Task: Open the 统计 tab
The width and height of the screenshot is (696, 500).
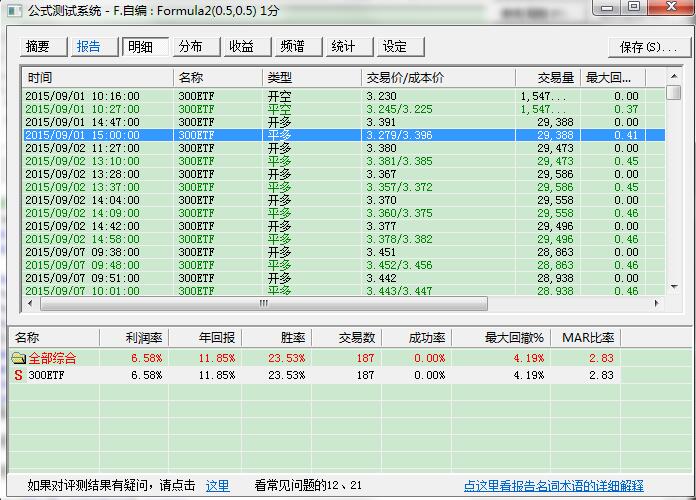Action: tap(344, 47)
